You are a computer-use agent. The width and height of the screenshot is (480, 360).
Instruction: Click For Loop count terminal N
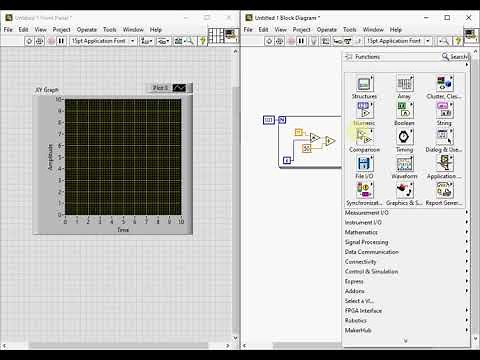tap(282, 120)
